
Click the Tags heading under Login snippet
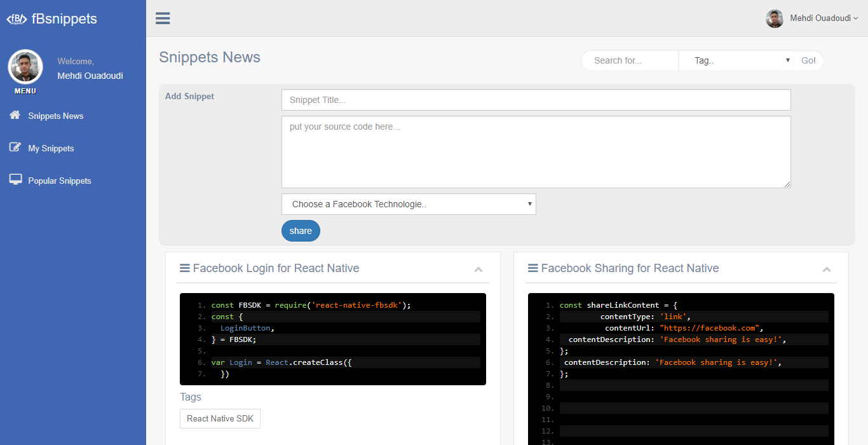[x=191, y=397]
